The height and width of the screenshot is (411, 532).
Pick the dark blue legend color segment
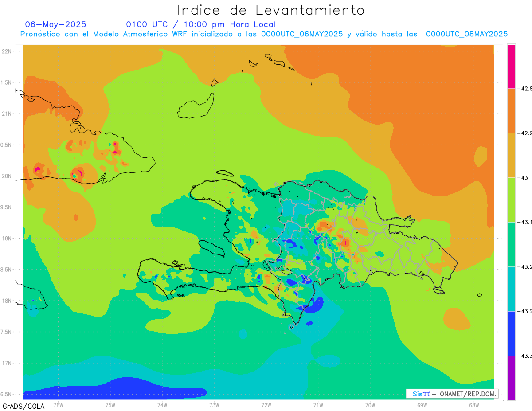click(511, 333)
